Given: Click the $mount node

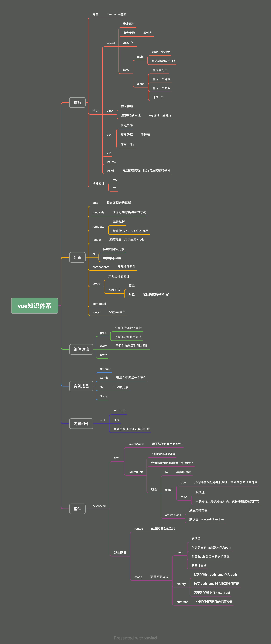Looking at the screenshot, I should pos(105,369).
